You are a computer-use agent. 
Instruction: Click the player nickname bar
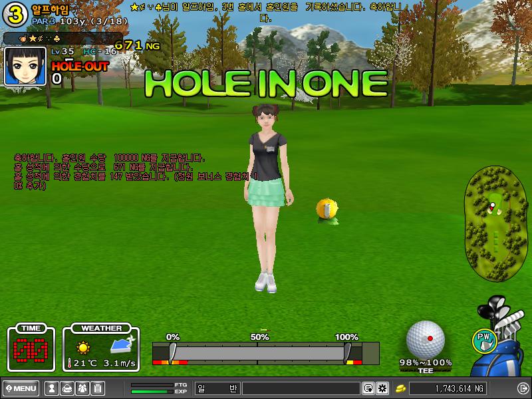63,39
